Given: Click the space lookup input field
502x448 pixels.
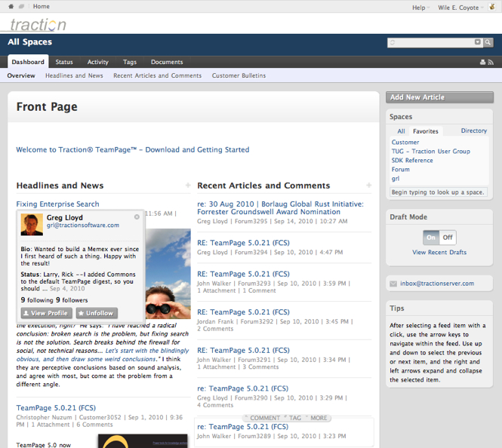Looking at the screenshot, I should [x=439, y=192].
